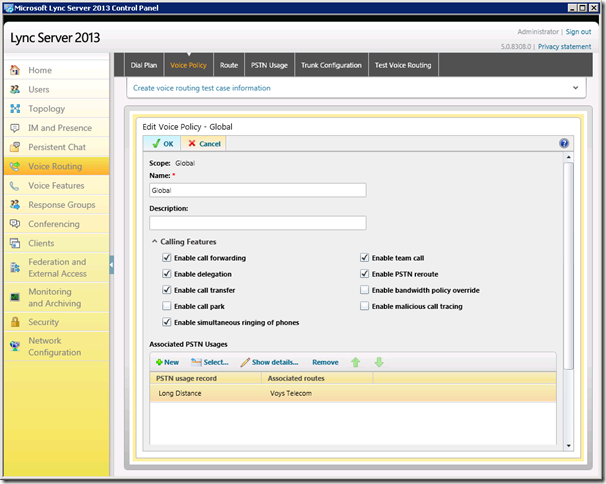Click the Topology sidebar icon
Viewport: 606px width, 484px height.
(15, 109)
